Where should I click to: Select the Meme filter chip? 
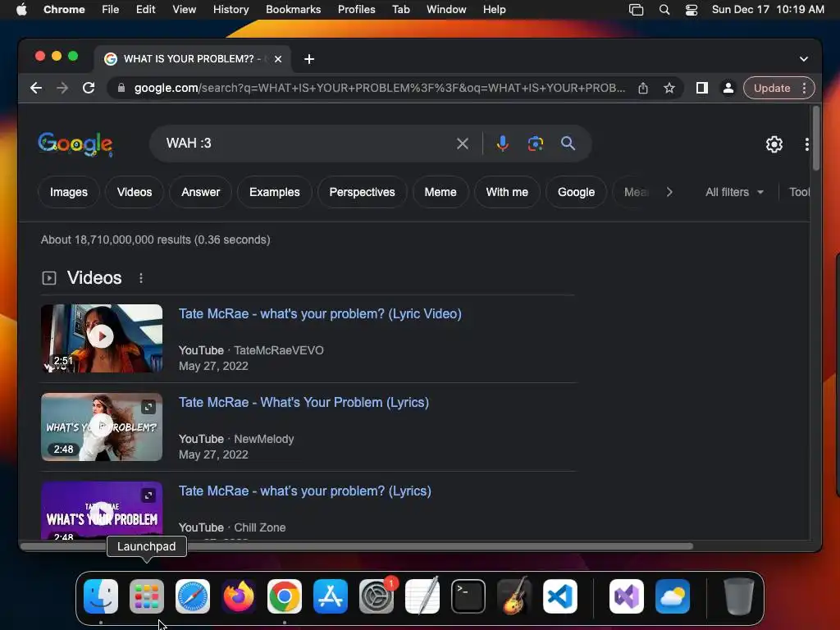tap(441, 192)
